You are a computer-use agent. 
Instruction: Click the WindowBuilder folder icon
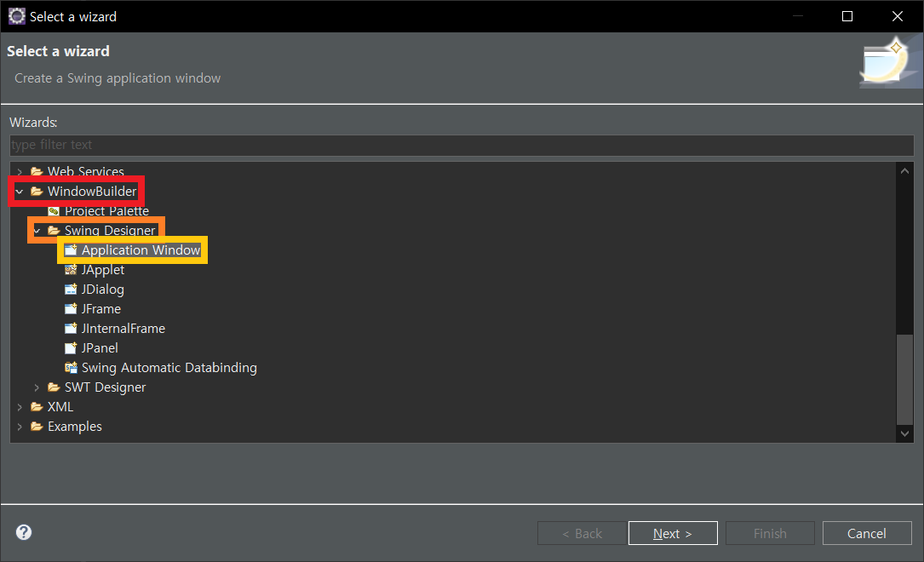pos(37,192)
